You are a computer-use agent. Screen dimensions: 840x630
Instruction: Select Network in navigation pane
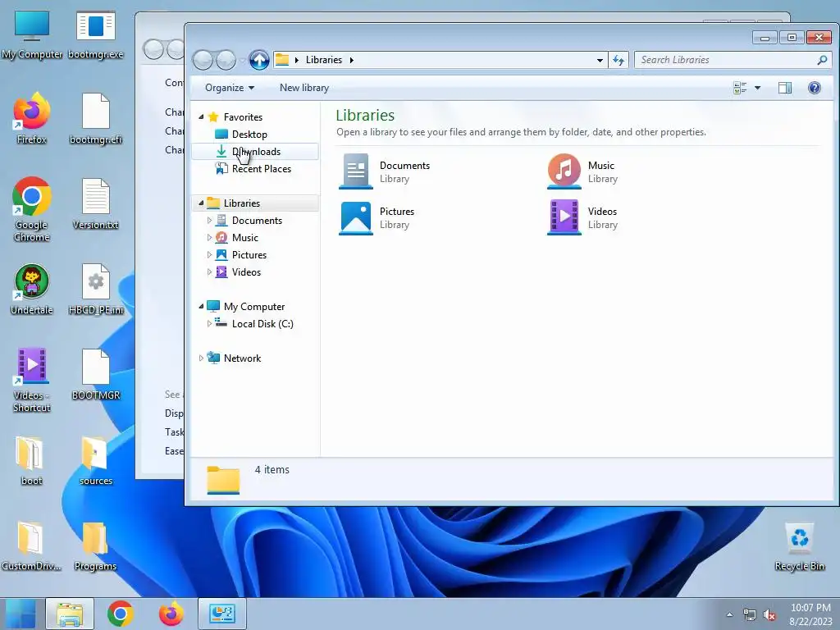(x=242, y=358)
